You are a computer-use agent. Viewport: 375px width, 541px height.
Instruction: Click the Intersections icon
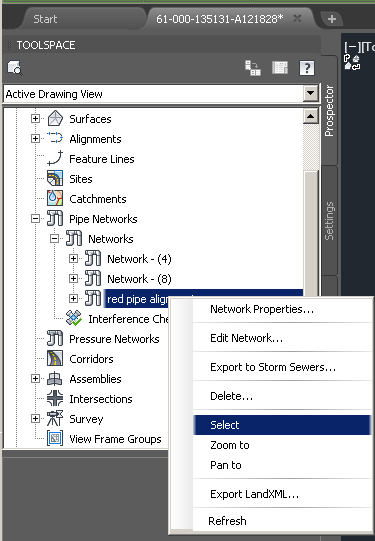pos(55,399)
